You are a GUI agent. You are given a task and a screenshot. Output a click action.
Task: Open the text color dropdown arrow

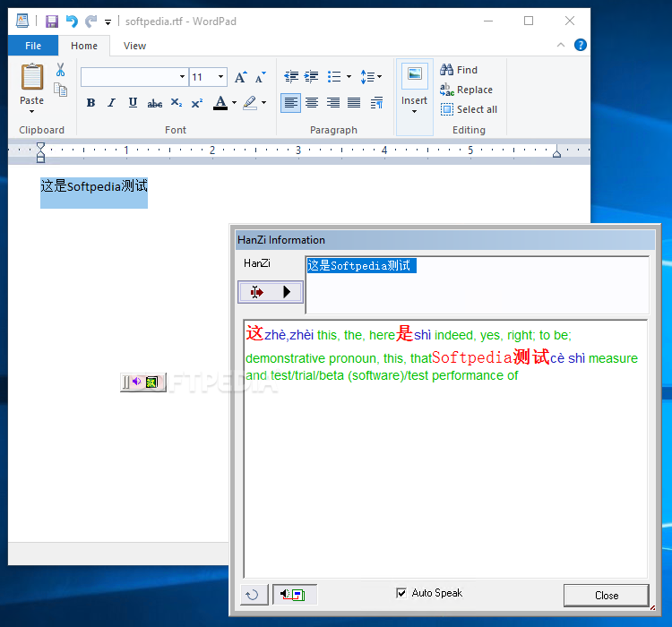point(234,102)
